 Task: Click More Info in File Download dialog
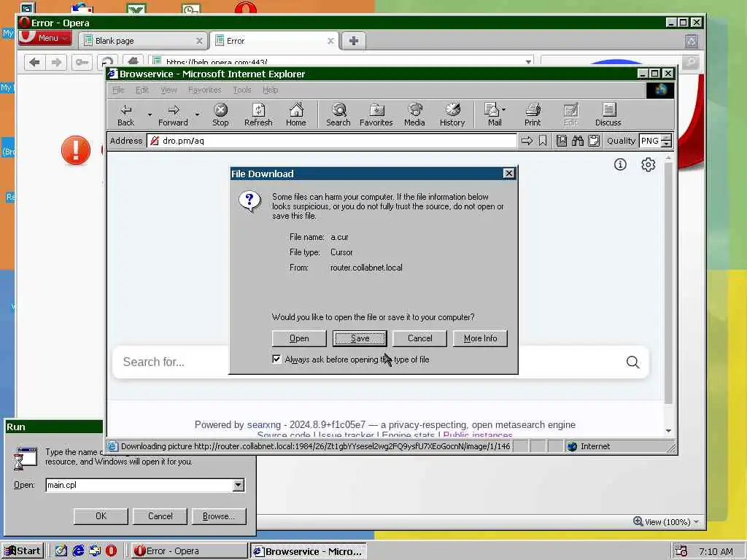[x=480, y=338]
